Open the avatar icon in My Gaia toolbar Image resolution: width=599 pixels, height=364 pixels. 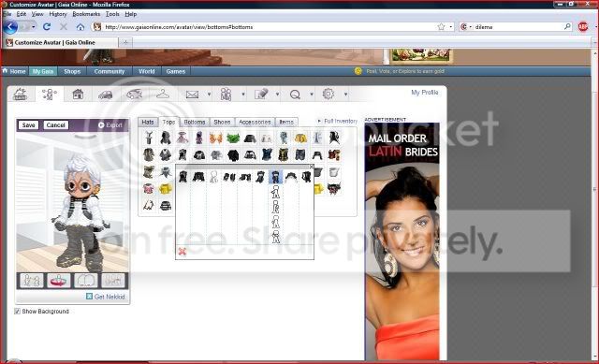(49, 94)
